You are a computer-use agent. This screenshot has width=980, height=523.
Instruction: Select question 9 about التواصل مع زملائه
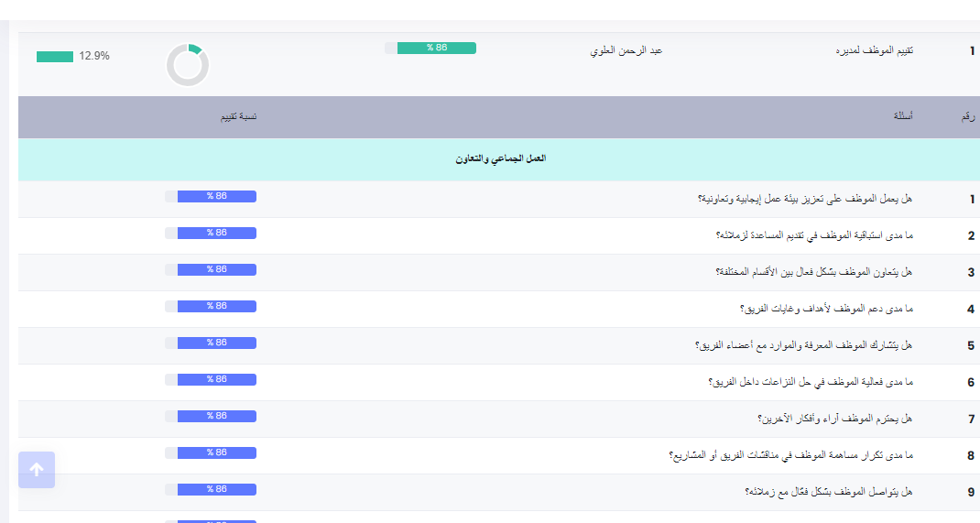[829, 492]
